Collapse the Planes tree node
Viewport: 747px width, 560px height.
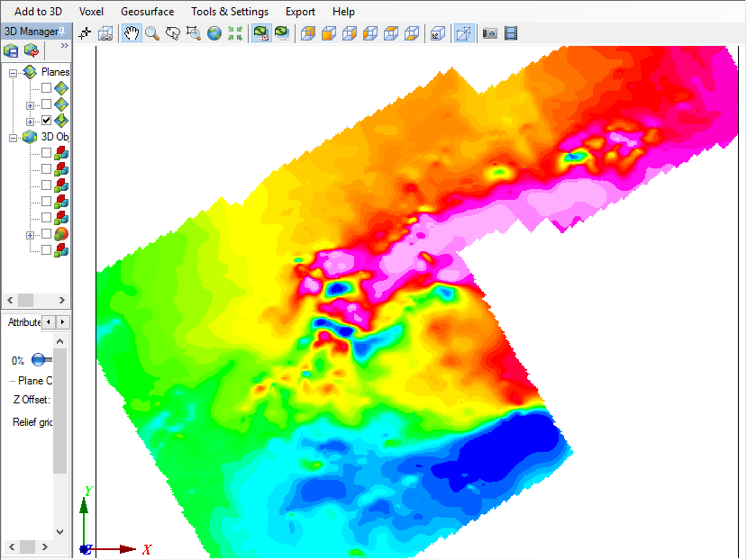click(14, 72)
